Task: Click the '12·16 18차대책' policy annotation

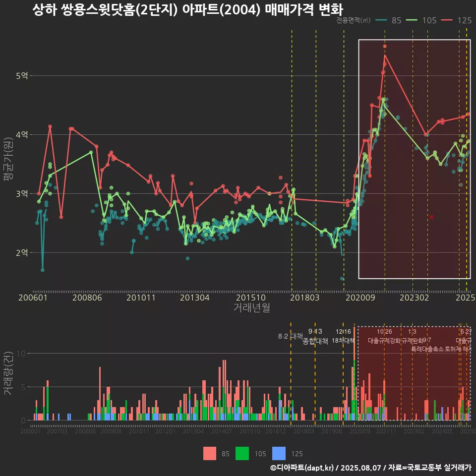Action: click(343, 336)
